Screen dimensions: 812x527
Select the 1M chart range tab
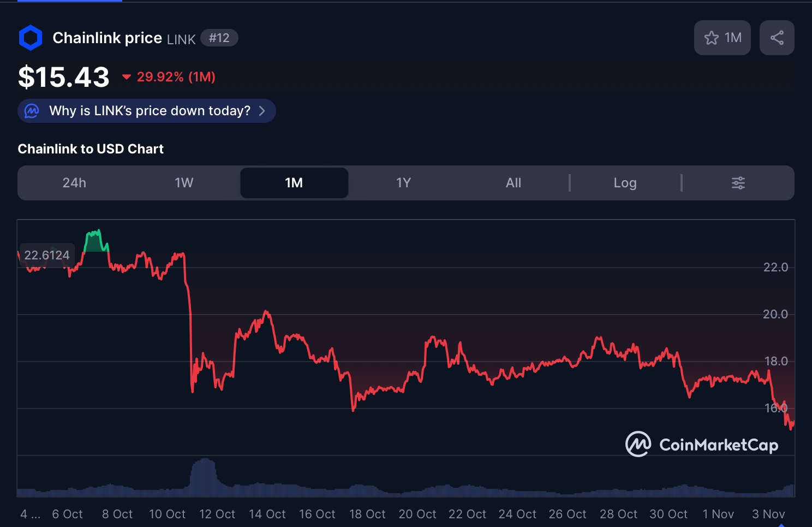(294, 183)
